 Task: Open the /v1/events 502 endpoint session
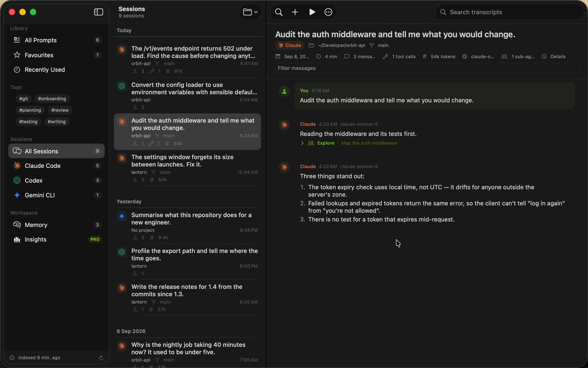[187, 59]
